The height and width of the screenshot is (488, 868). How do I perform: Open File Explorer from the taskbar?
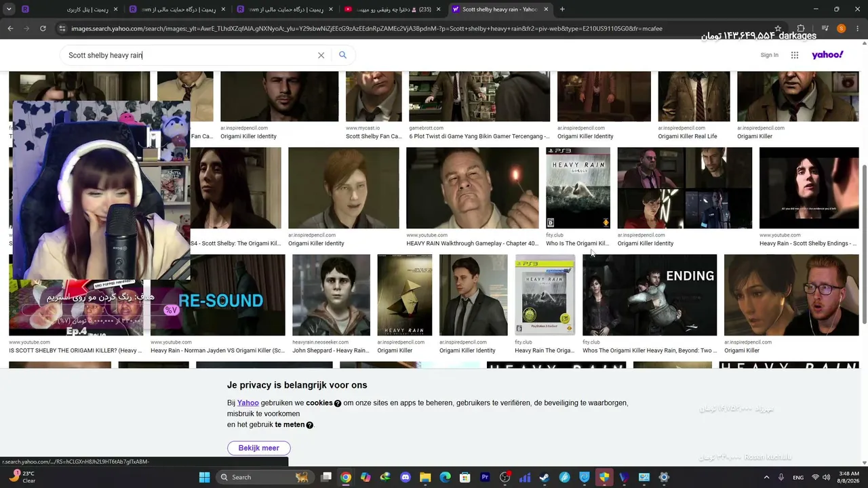click(x=425, y=477)
